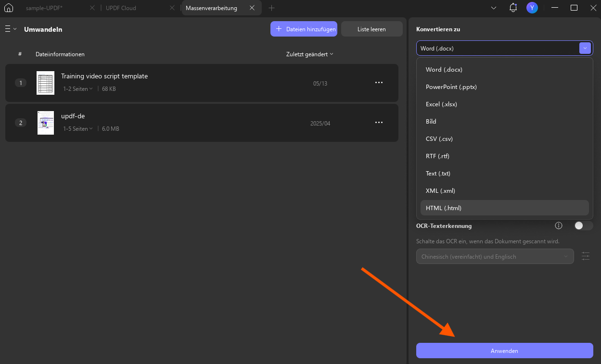Choose Text (.txt) format
The width and height of the screenshot is (601, 364).
[x=505, y=174]
